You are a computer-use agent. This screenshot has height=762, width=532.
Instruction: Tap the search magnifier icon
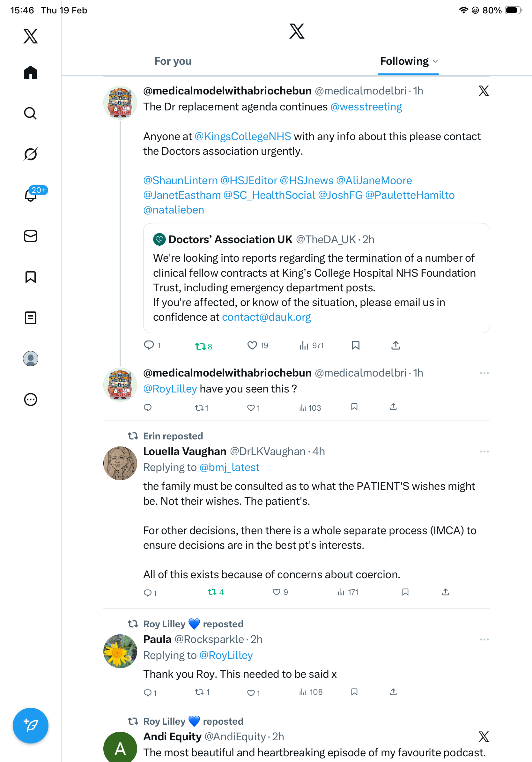[31, 113]
